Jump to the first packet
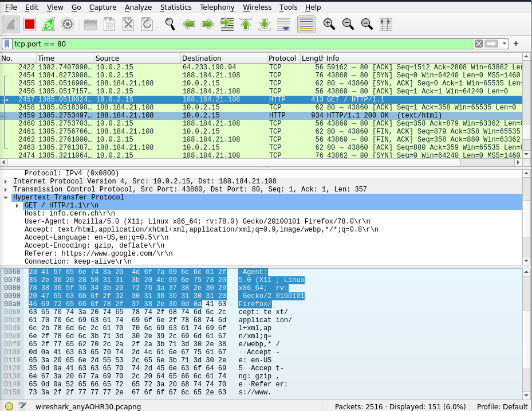This screenshot has height=411, width=532. point(246,24)
